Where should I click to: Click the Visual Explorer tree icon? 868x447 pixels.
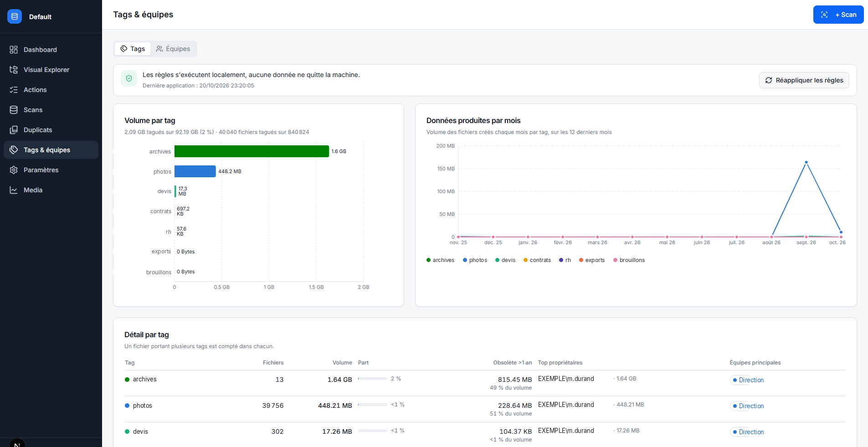tap(14, 70)
